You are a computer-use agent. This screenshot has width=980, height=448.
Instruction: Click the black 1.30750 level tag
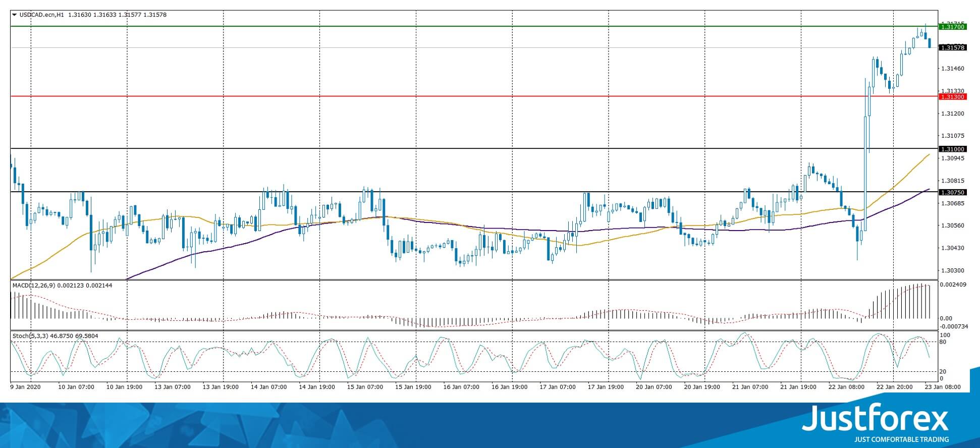point(952,192)
